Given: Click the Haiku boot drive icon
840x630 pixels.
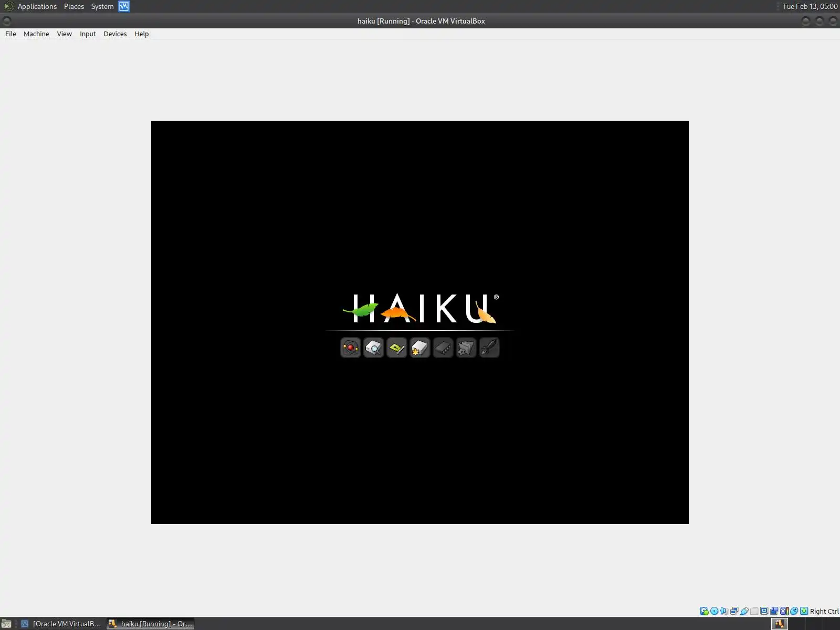Looking at the screenshot, I should (420, 348).
